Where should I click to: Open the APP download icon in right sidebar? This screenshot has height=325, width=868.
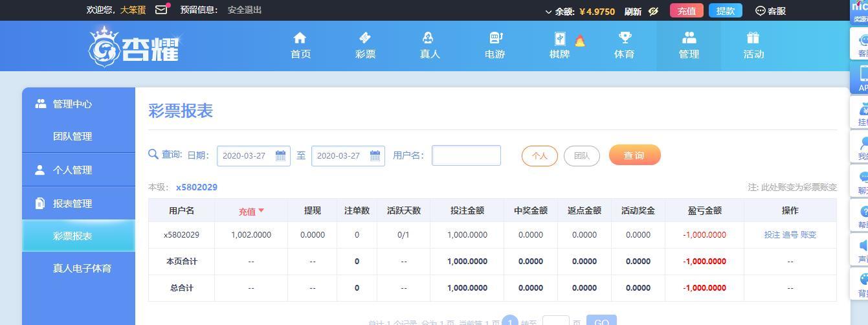point(863,73)
